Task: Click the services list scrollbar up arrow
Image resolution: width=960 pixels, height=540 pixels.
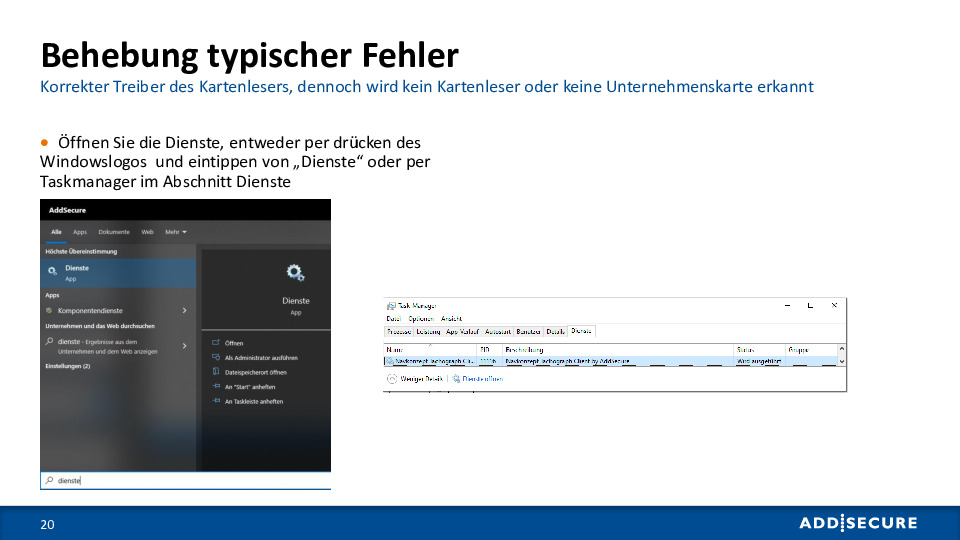Action: pyautogui.click(x=842, y=349)
